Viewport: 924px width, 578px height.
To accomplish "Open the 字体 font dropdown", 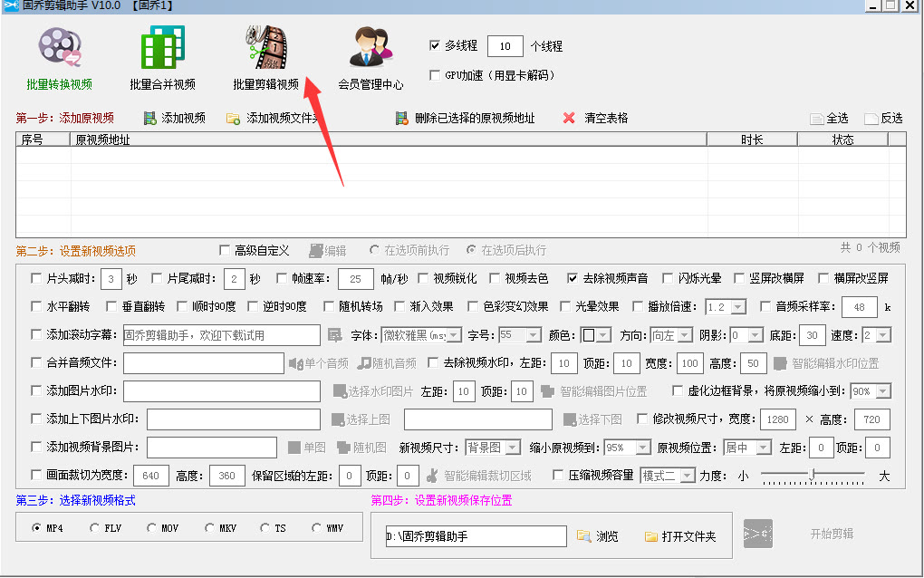I will pos(455,335).
